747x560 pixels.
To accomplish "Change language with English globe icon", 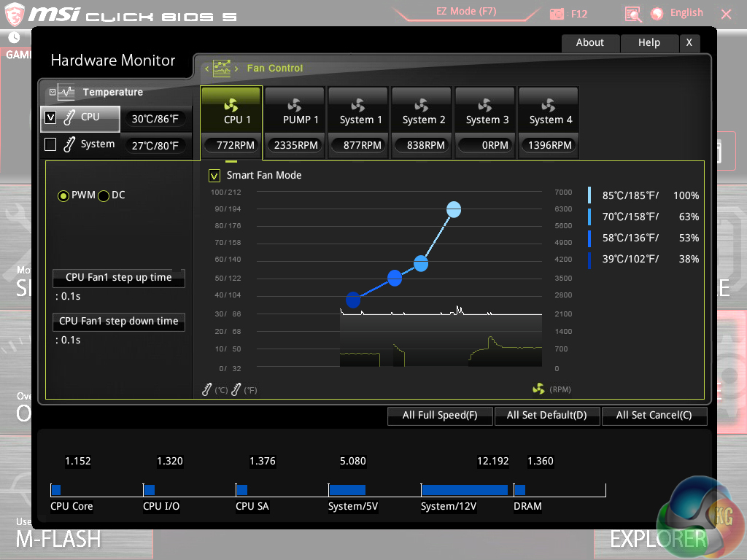I will pos(657,14).
